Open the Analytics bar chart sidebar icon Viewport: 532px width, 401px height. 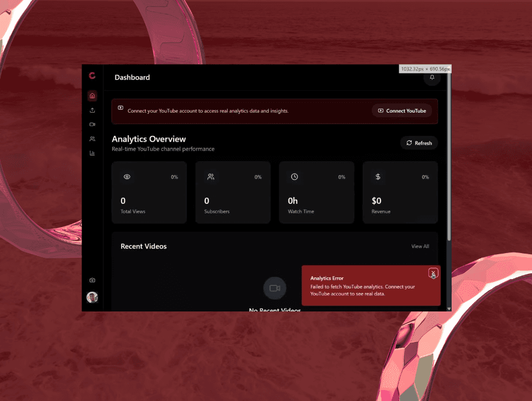tap(93, 153)
